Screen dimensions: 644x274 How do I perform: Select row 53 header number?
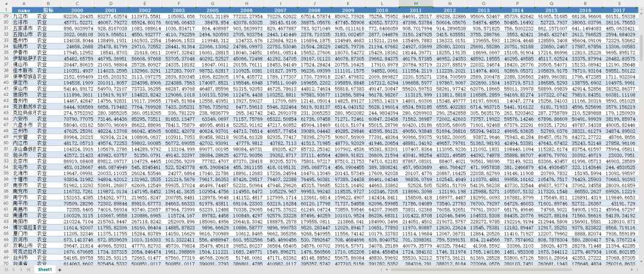click(x=6, y=161)
